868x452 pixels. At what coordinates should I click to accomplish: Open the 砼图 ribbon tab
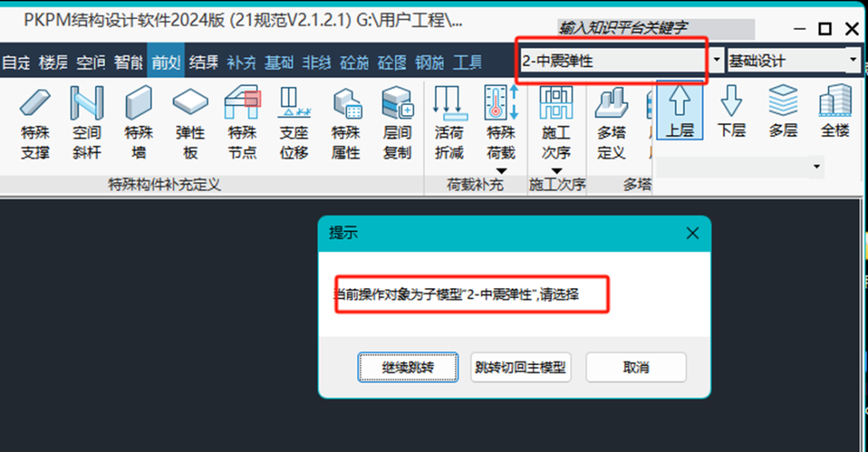392,62
